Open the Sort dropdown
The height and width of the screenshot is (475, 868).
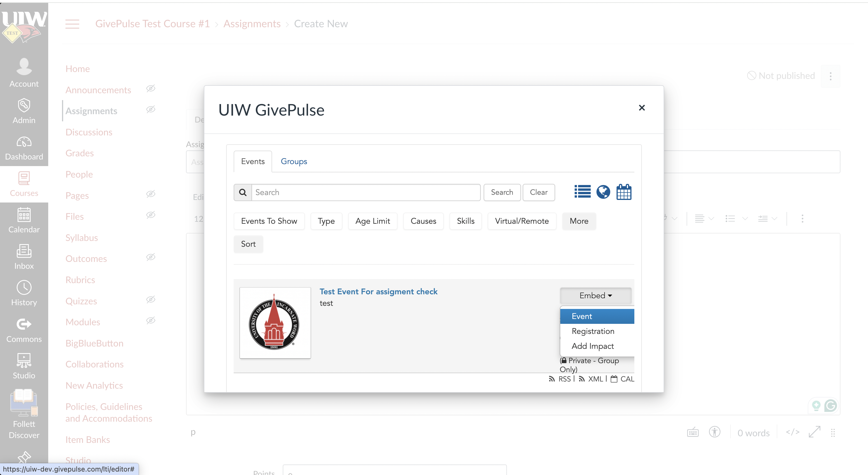point(248,244)
